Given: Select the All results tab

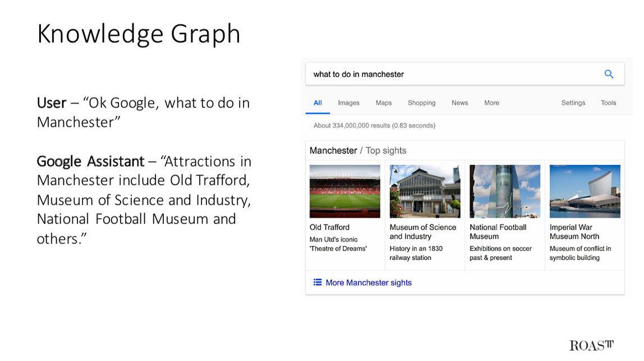Looking at the screenshot, I should pyautogui.click(x=318, y=103).
